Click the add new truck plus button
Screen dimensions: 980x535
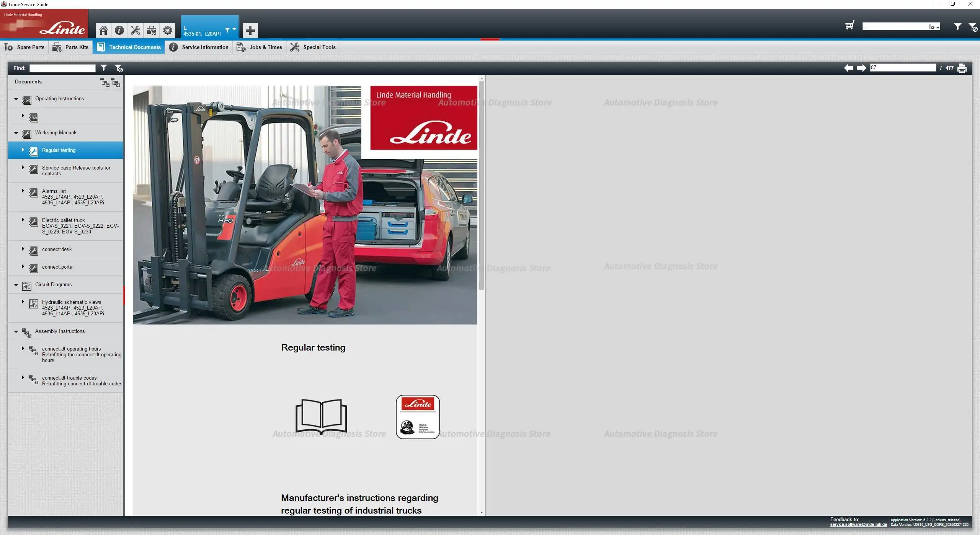pos(250,30)
